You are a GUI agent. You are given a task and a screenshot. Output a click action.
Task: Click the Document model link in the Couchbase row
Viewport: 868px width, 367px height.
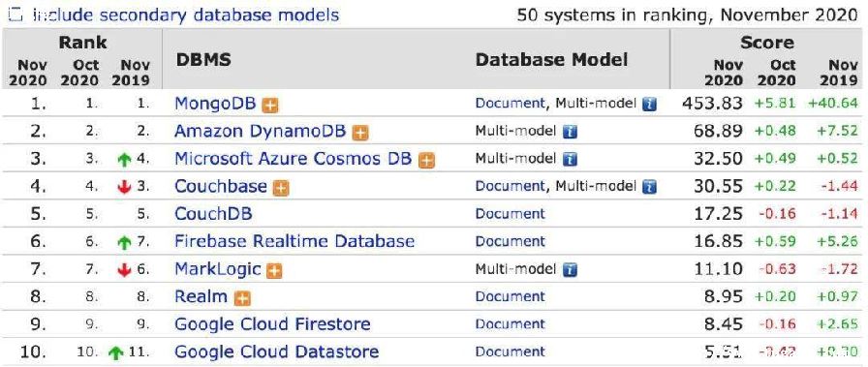[x=510, y=187]
